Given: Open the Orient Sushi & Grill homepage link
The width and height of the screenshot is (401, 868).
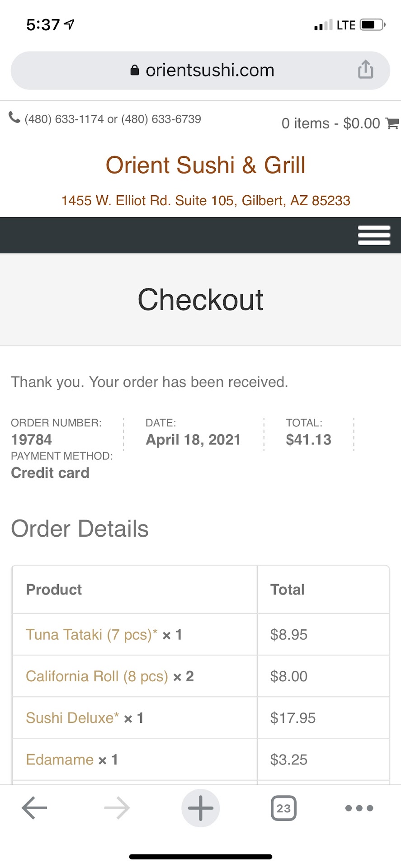Looking at the screenshot, I should pos(205,165).
